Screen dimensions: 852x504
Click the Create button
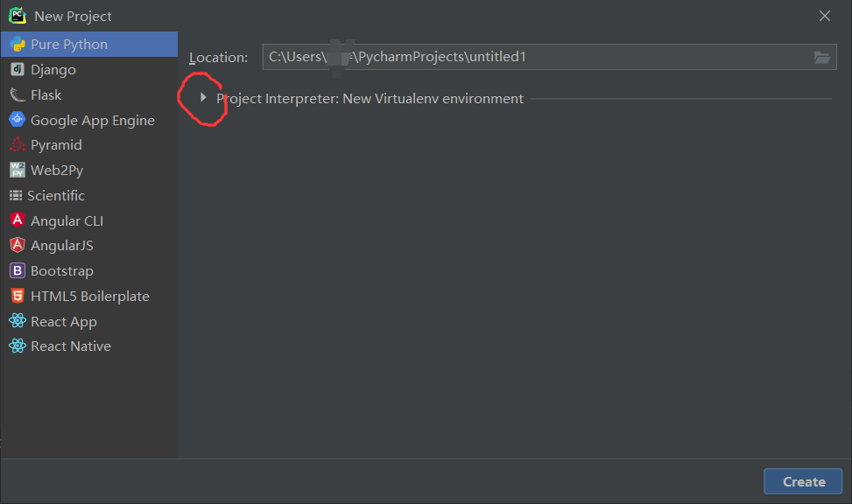pos(802,480)
